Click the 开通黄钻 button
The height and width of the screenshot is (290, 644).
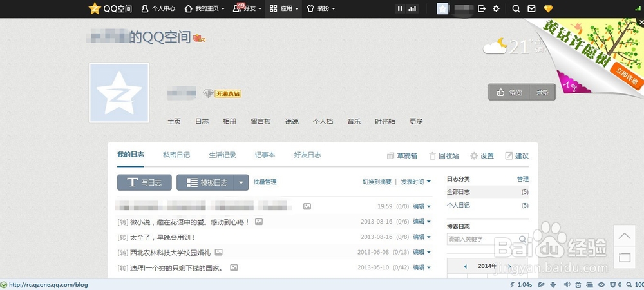[228, 93]
